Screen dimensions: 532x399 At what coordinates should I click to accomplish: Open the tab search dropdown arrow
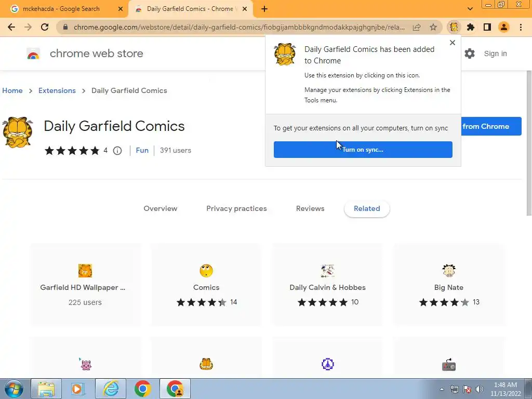(x=470, y=9)
